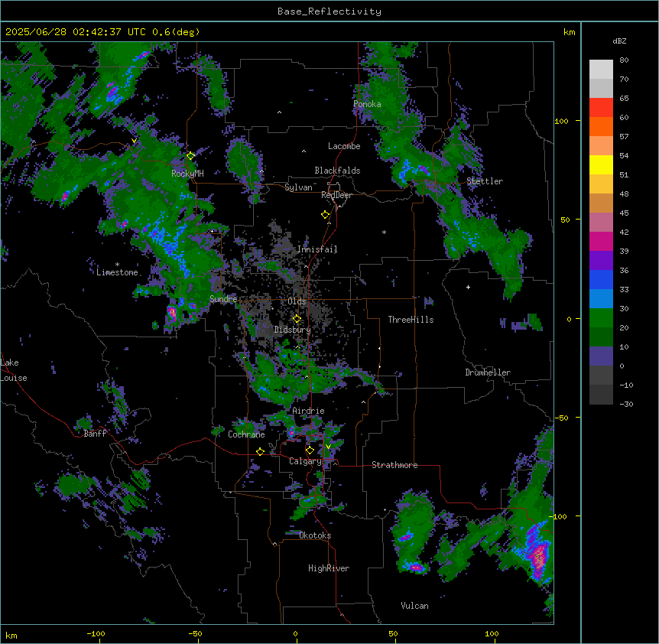The image size is (659, 644).
Task: Click the yellow diamond marker above Calgary label
Action: [x=310, y=450]
